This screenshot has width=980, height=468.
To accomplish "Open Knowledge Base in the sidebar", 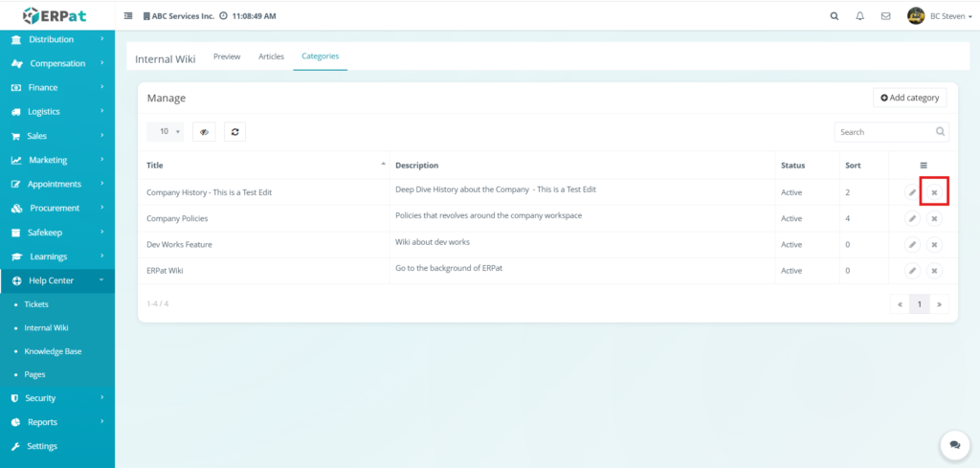I will click(53, 351).
